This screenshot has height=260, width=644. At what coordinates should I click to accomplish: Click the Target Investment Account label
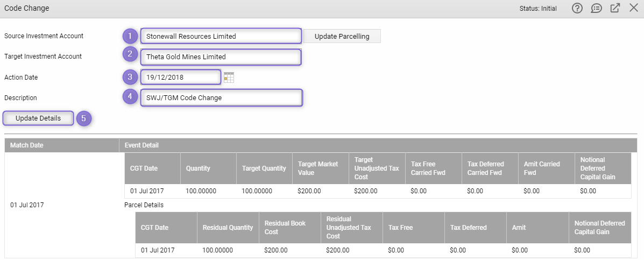point(43,57)
